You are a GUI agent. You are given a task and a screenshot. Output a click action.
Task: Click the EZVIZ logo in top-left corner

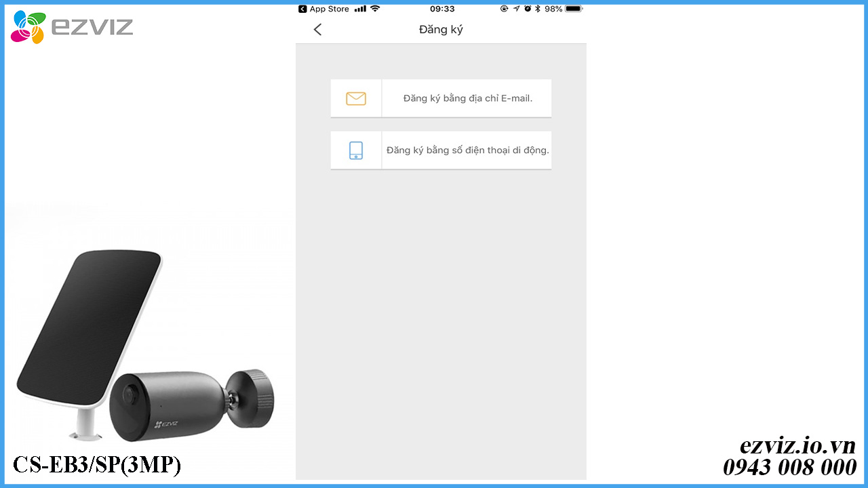point(72,27)
